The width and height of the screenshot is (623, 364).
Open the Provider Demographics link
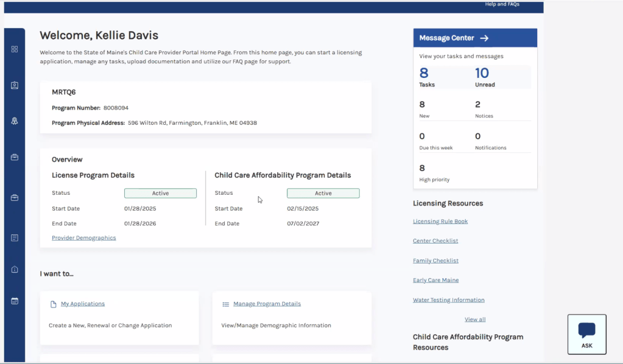tap(83, 238)
